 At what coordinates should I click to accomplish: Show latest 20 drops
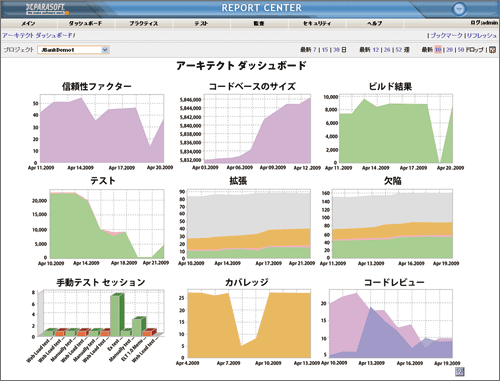click(x=450, y=50)
